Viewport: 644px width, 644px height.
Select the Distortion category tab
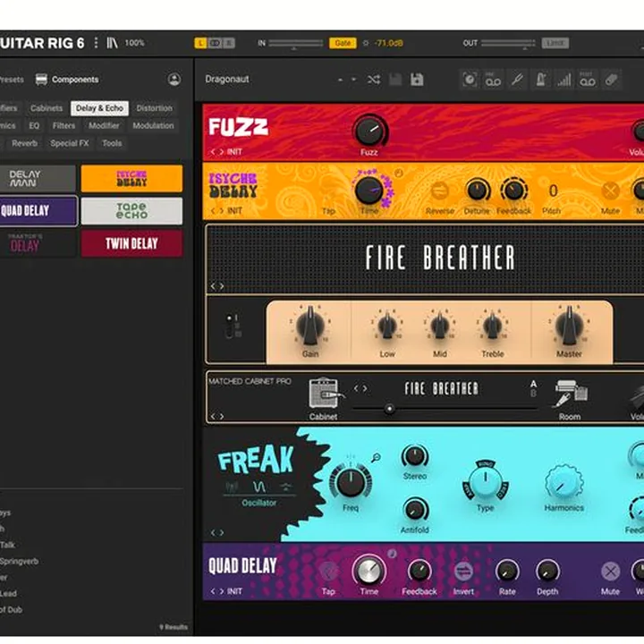tap(155, 108)
